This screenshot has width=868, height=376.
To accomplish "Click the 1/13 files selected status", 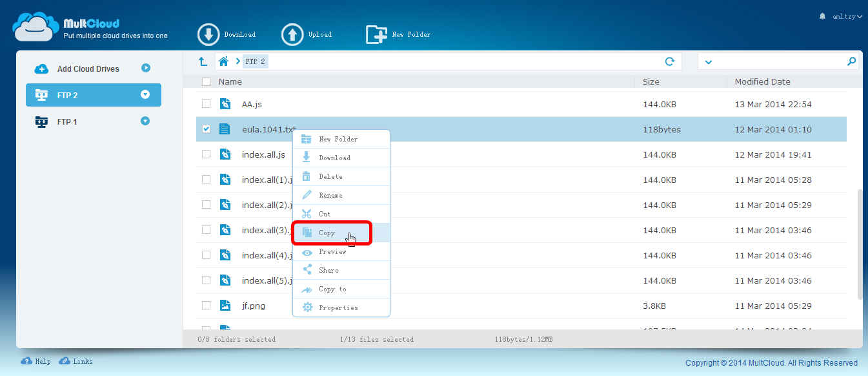I will point(377,339).
